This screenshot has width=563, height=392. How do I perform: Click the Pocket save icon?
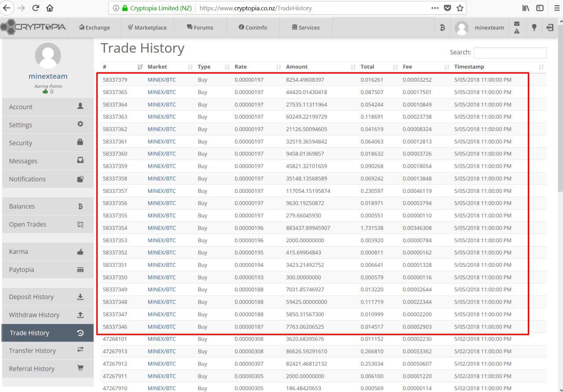coord(447,8)
